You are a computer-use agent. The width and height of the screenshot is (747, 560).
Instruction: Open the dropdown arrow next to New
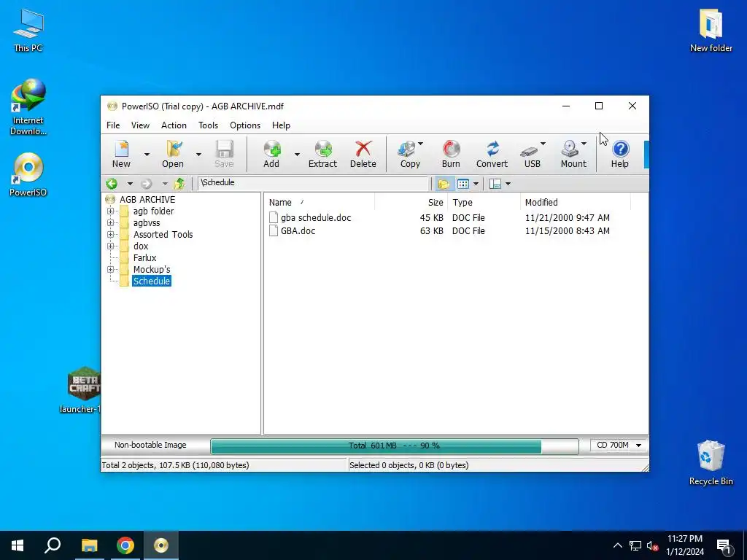(x=147, y=154)
